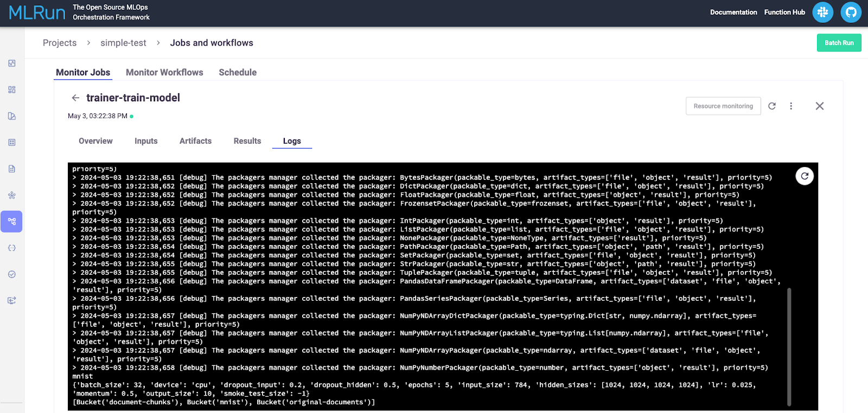Click the Batch Run button
The height and width of the screenshot is (413, 868).
839,43
